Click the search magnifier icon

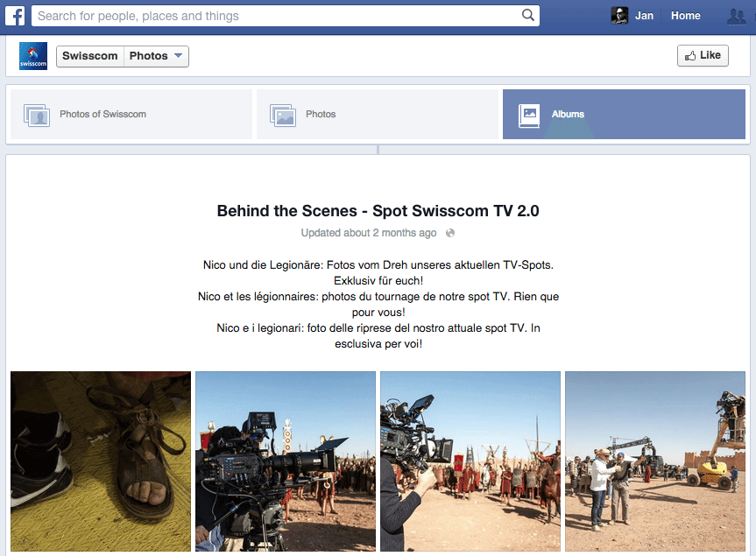pos(528,15)
